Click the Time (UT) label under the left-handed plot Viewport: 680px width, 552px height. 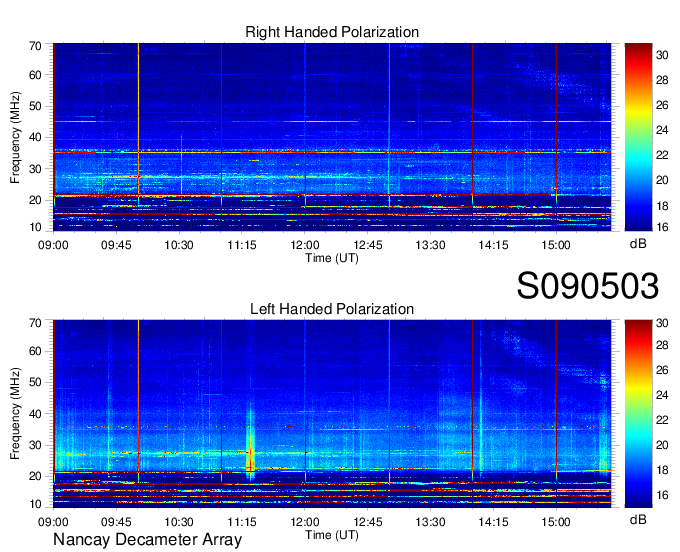point(332,535)
